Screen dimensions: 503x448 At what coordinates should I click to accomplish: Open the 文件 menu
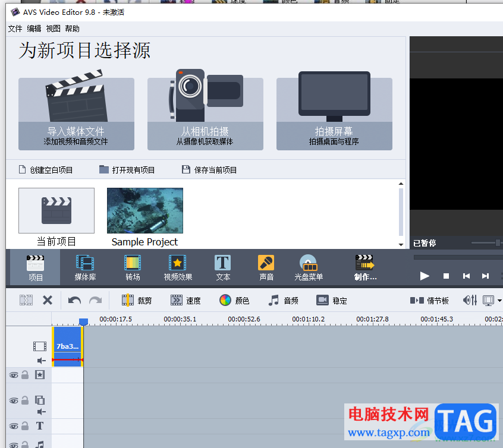(15, 29)
